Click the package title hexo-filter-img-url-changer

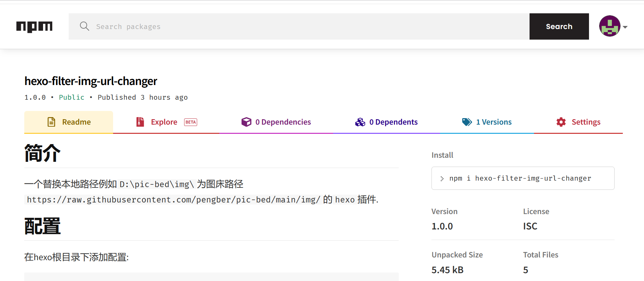(x=91, y=81)
